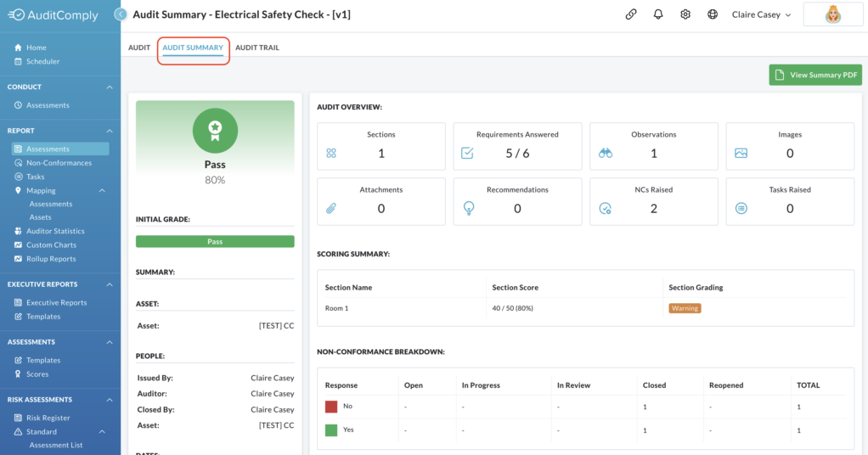Collapse the EXECUTIVE REPORTS section
Viewport: 868px width, 455px height.
[x=109, y=284]
